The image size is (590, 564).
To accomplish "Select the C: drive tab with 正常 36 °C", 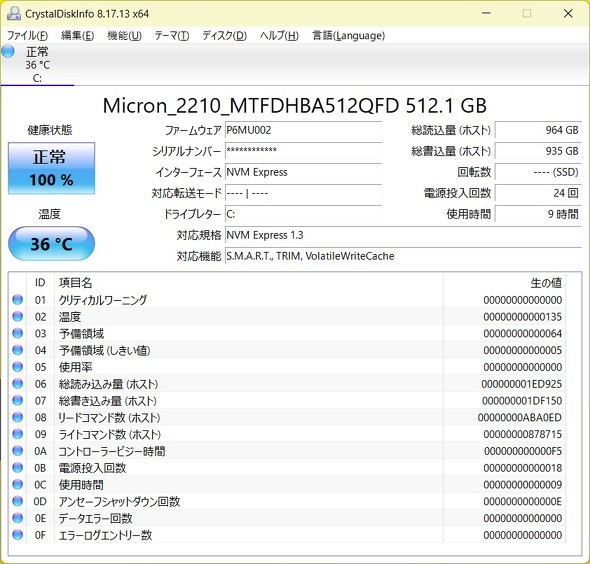I will click(37, 64).
